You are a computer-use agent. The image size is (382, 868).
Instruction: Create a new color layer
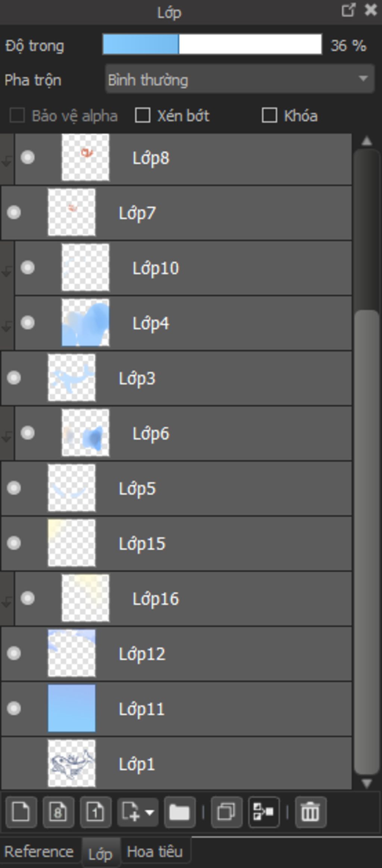21,811
